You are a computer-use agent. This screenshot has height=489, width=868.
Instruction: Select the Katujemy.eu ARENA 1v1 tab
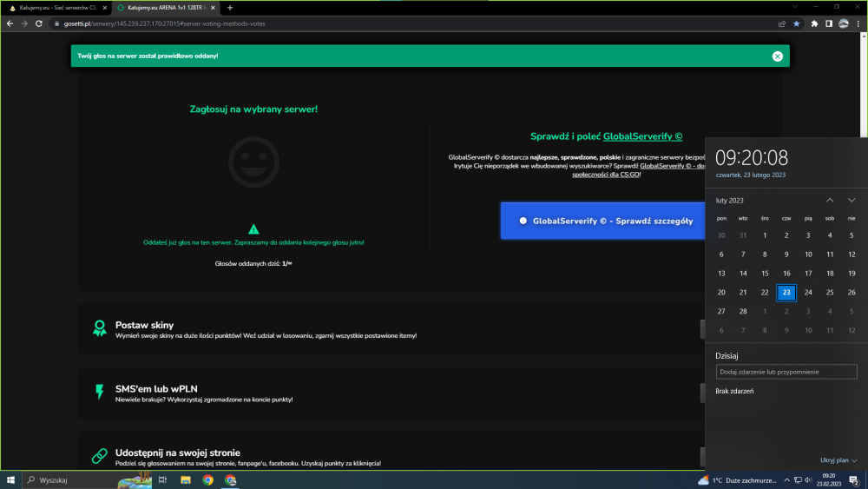point(165,8)
